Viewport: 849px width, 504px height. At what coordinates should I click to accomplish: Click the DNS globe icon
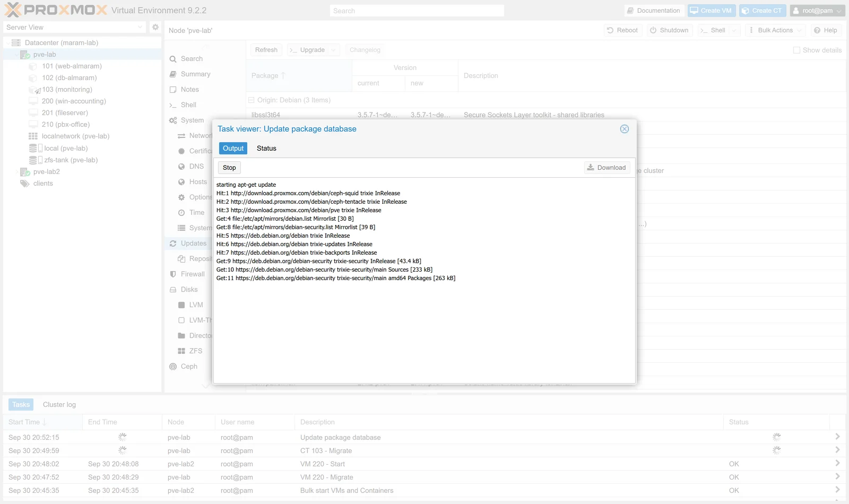point(181,167)
